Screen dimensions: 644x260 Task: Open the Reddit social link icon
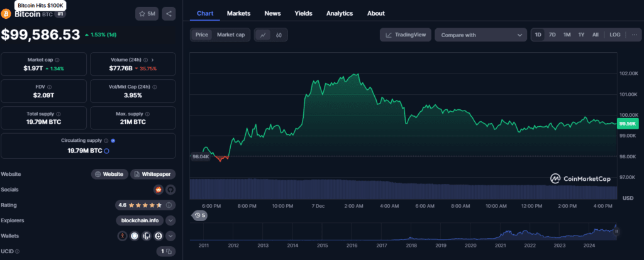click(158, 190)
